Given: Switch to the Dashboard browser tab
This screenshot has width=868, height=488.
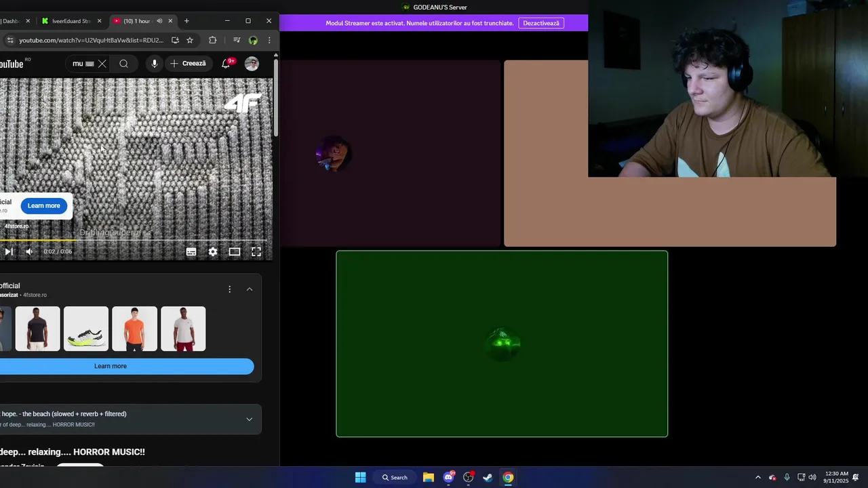Looking at the screenshot, I should tap(11, 21).
